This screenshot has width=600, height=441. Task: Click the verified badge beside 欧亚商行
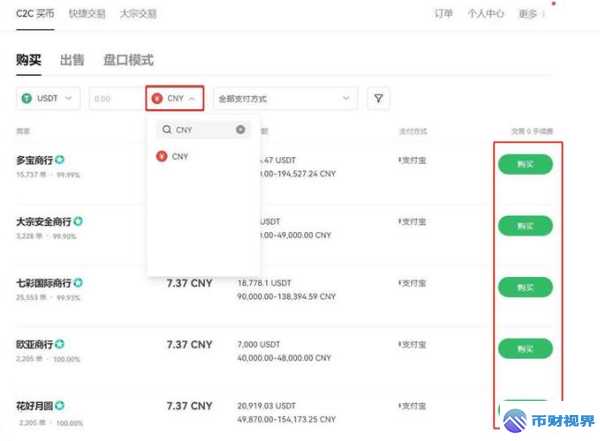click(60, 344)
